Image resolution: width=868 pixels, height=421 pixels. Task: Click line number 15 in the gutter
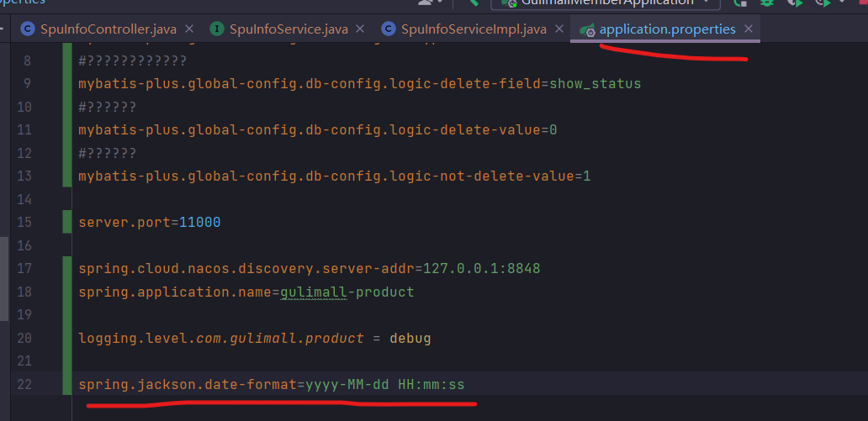[x=24, y=223]
